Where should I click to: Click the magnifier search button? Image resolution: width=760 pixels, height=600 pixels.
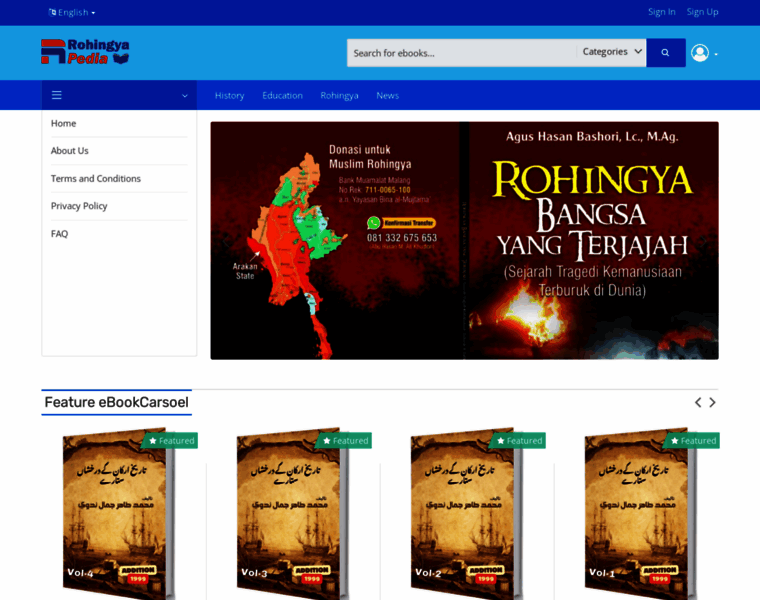point(665,53)
